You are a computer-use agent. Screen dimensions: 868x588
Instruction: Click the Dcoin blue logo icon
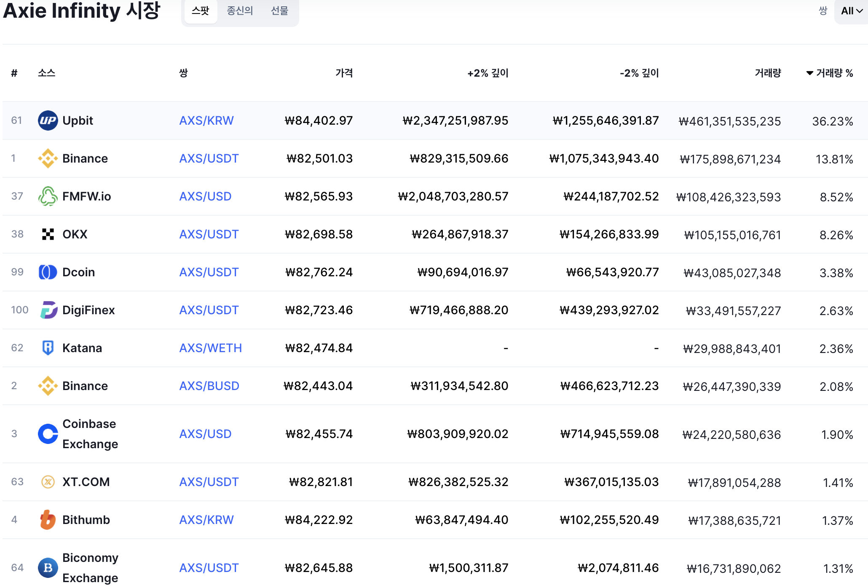(48, 272)
